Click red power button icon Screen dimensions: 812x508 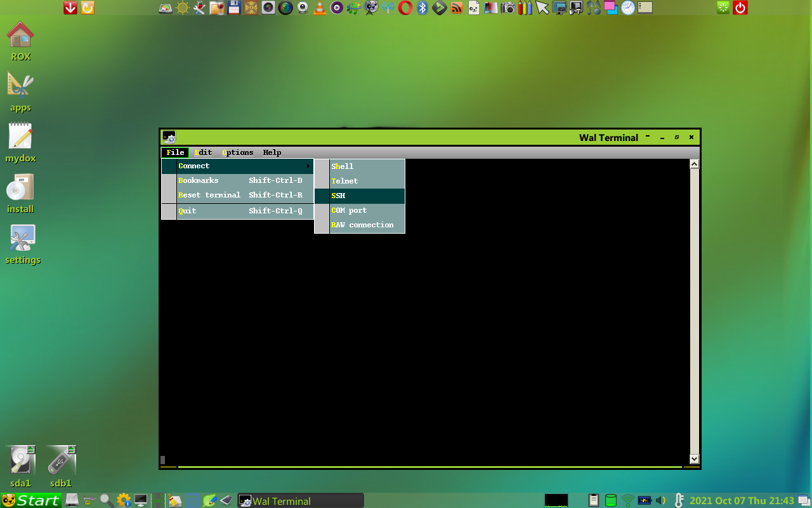point(740,8)
